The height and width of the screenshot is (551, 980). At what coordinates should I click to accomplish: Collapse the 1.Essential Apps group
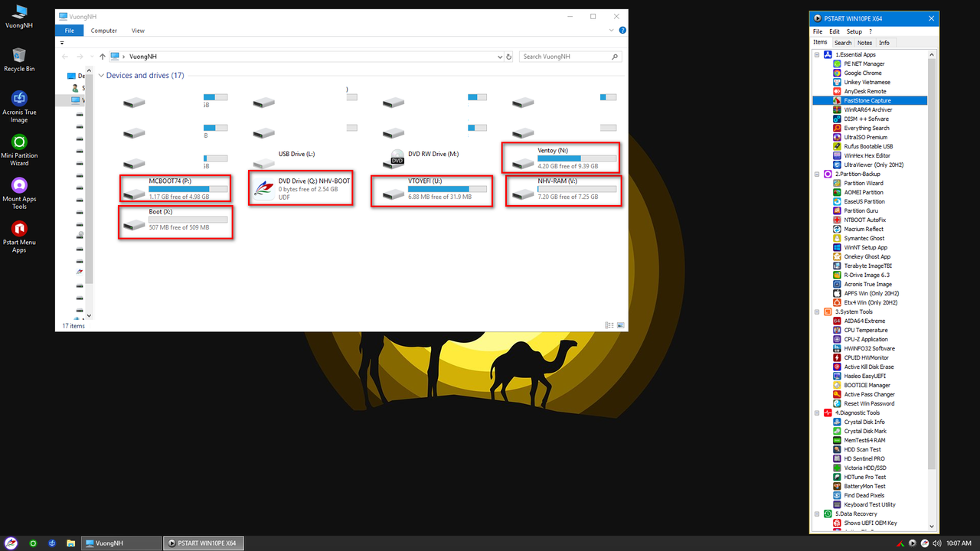[817, 54]
